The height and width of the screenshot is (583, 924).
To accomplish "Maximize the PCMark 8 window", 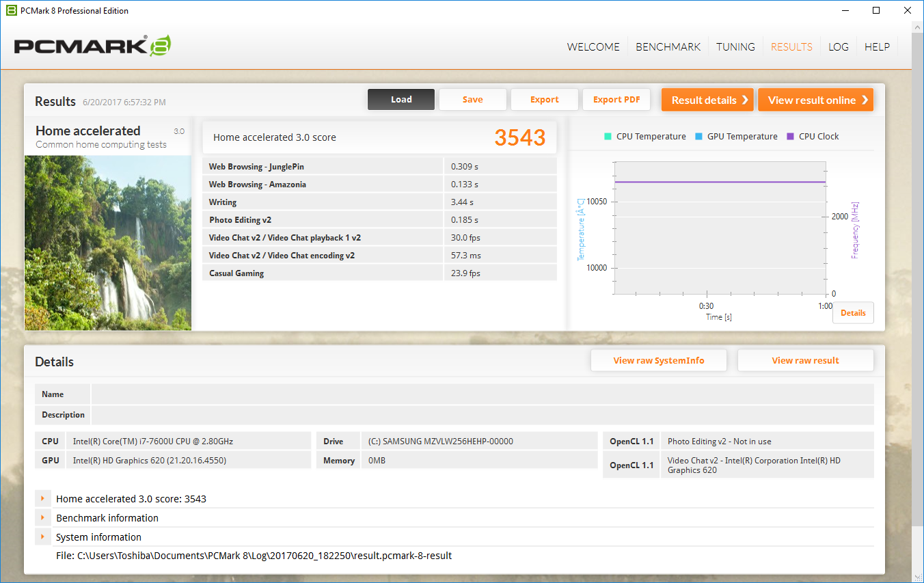I will point(877,10).
